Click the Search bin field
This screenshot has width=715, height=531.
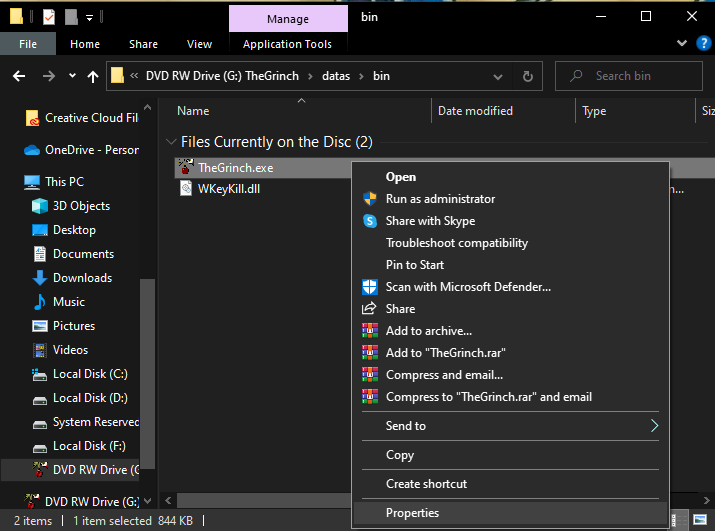click(629, 76)
